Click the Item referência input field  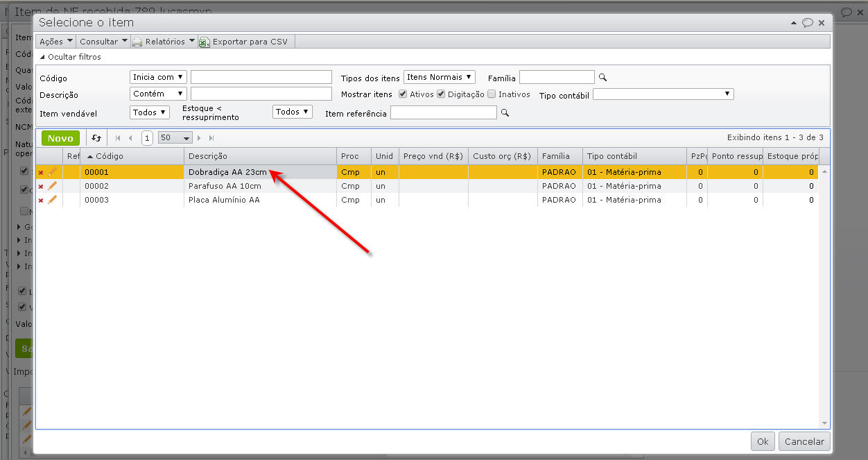click(x=444, y=112)
